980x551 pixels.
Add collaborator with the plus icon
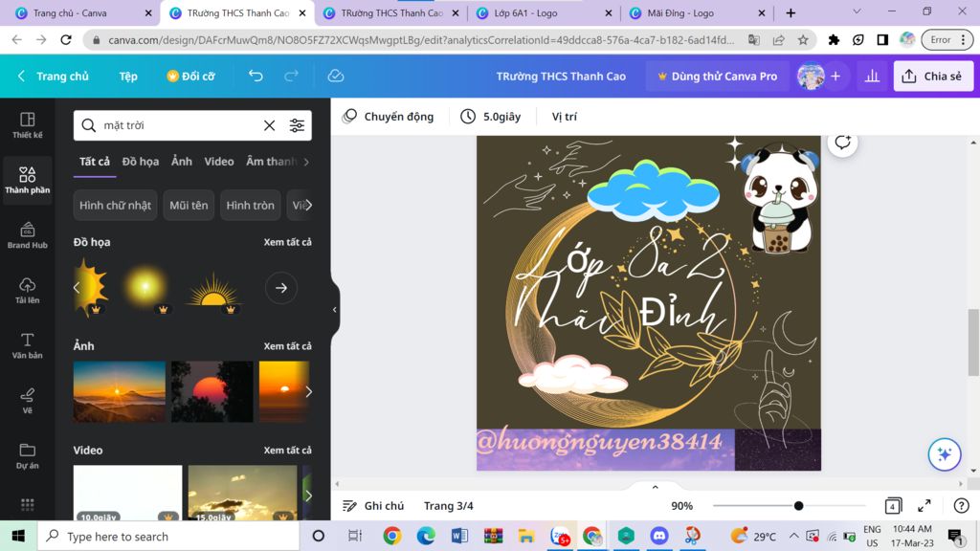click(x=835, y=77)
